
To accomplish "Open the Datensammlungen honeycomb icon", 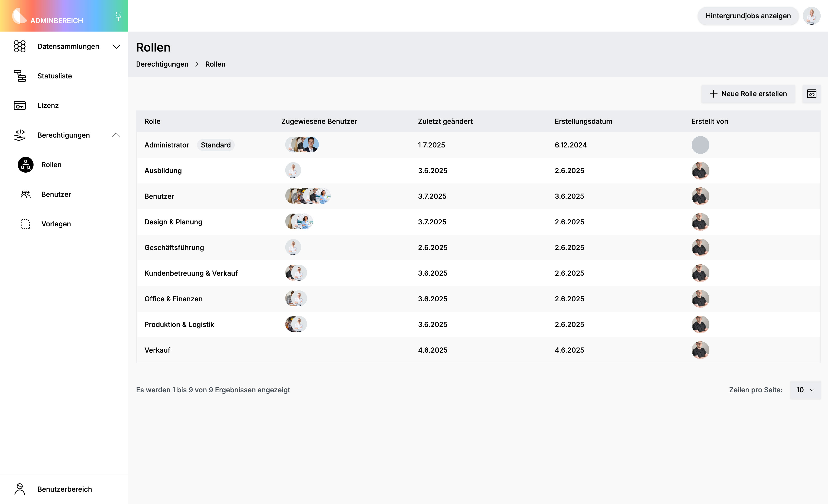I will [19, 46].
